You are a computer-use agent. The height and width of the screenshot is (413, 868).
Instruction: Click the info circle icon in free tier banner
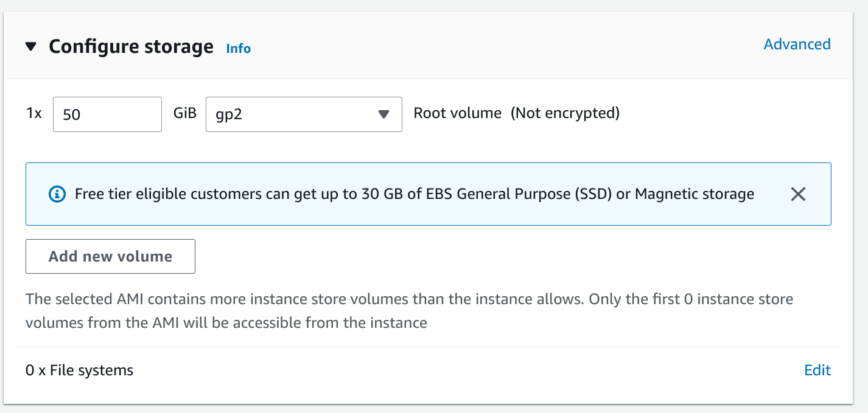click(x=57, y=195)
